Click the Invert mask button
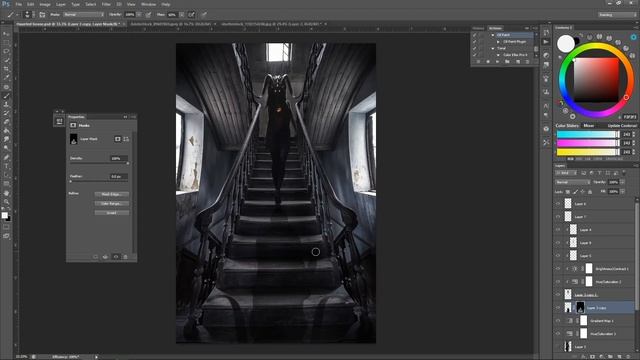Image resolution: width=640 pixels, height=360 pixels. (112, 213)
